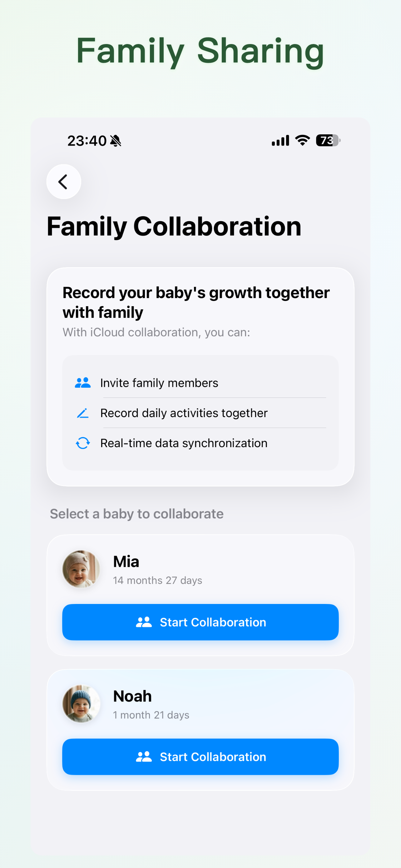This screenshot has height=868, width=401.
Task: Click the status bar clock showing 23:40
Action: tap(87, 141)
